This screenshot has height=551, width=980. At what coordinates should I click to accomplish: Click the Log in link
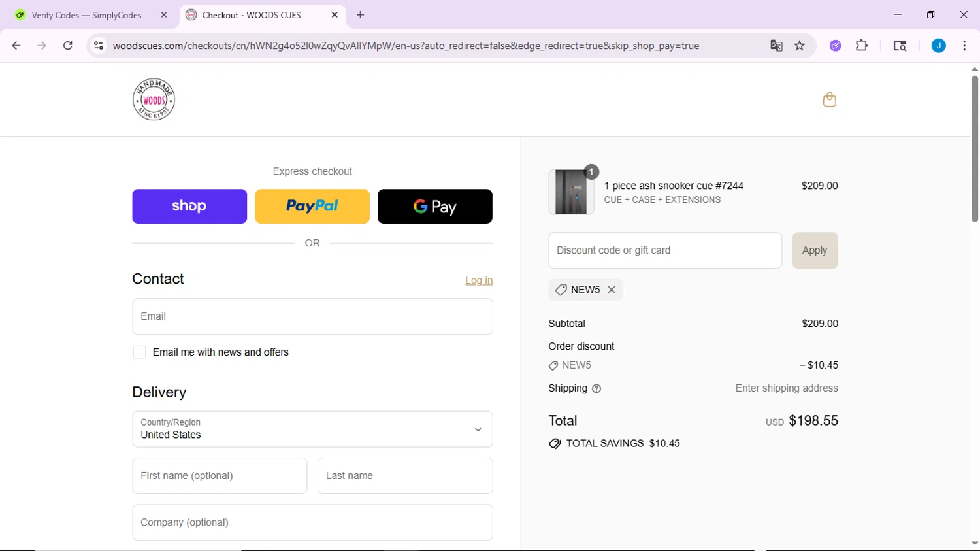tap(479, 280)
